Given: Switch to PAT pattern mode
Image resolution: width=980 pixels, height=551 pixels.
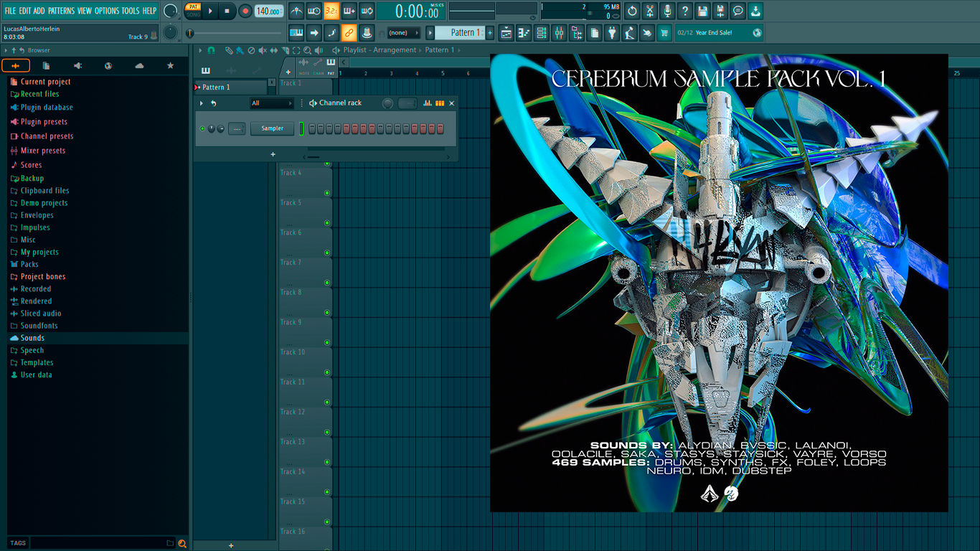Looking at the screenshot, I should pos(193,6).
